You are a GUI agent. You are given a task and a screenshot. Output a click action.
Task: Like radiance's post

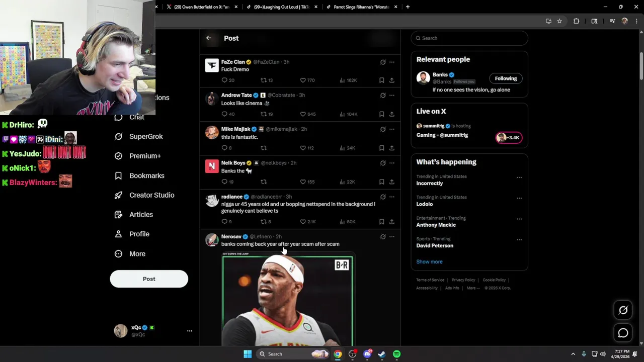tap(303, 222)
